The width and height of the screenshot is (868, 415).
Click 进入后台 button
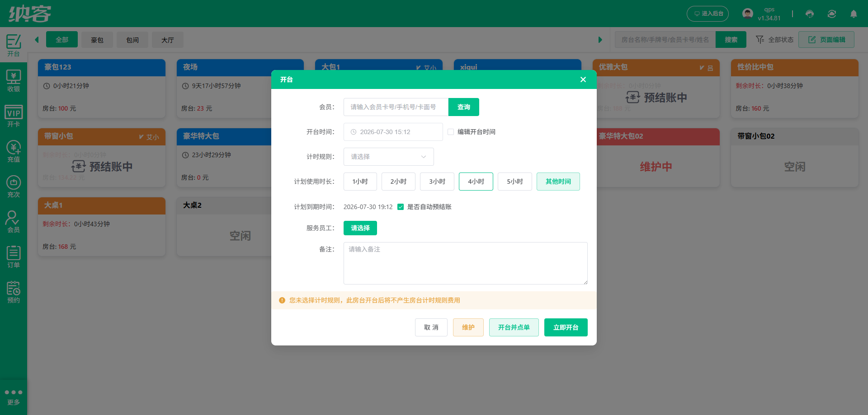(708, 14)
